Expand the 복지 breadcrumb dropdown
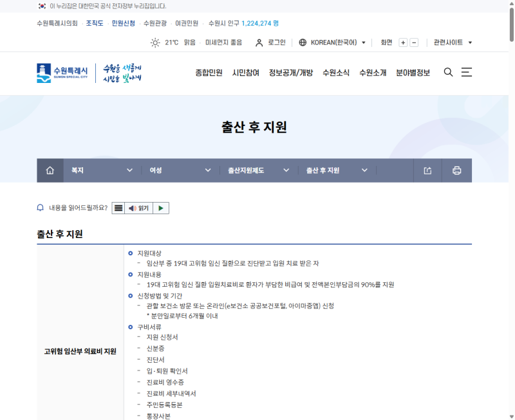This screenshot has width=515, height=420. [x=102, y=170]
